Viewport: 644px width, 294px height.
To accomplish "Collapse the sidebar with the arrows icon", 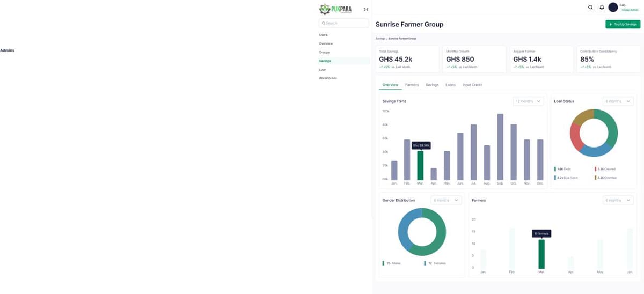I will (x=366, y=9).
